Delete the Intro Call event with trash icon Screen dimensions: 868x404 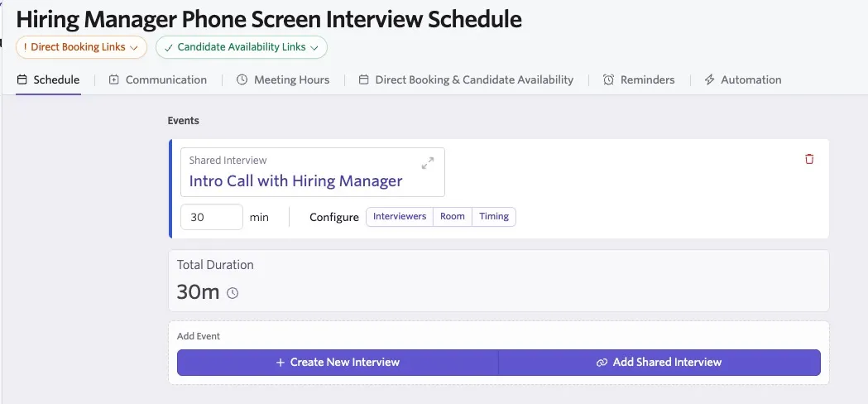coord(809,159)
